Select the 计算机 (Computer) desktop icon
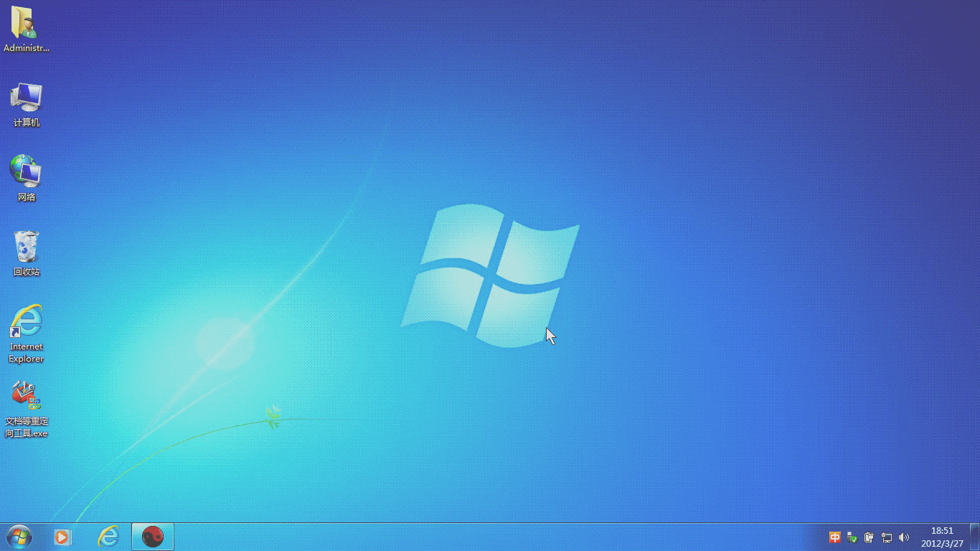 (x=27, y=97)
